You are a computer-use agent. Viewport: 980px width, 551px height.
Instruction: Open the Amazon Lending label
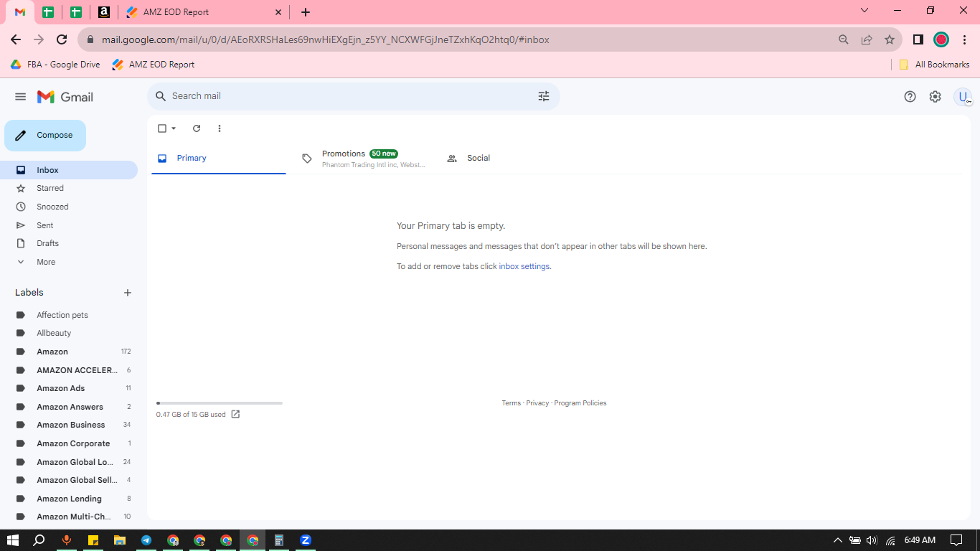pyautogui.click(x=69, y=499)
